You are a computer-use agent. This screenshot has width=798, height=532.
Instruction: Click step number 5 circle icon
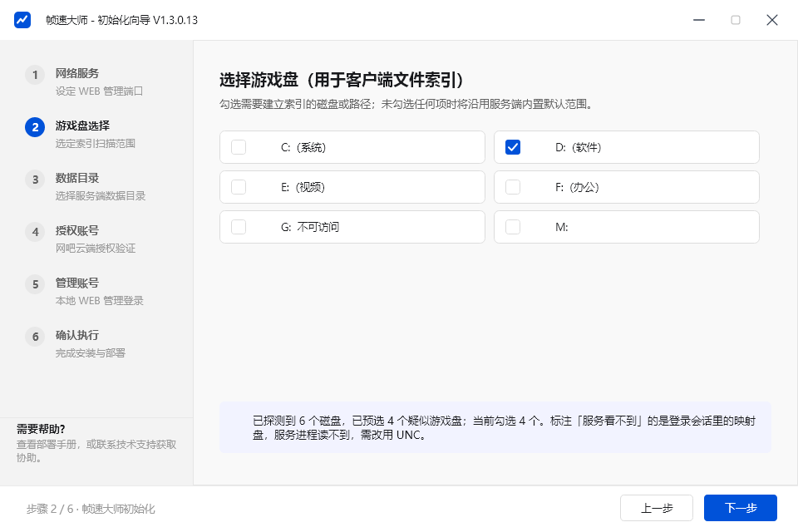[x=35, y=284]
